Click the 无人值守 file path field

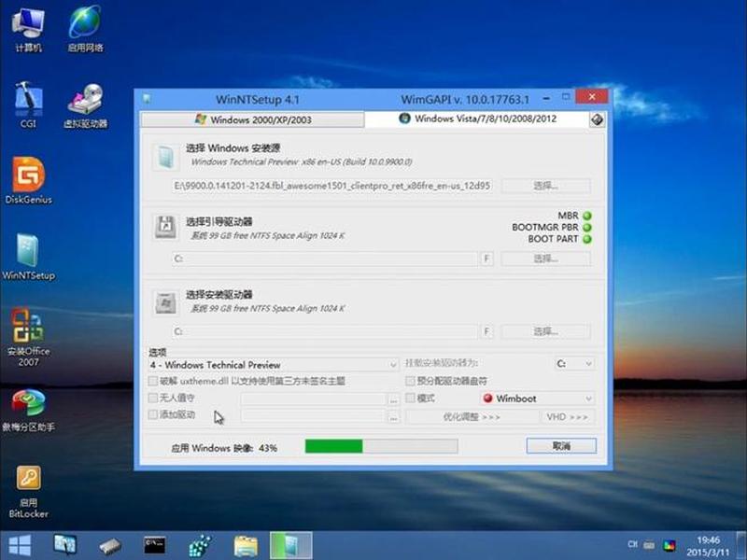coord(313,399)
